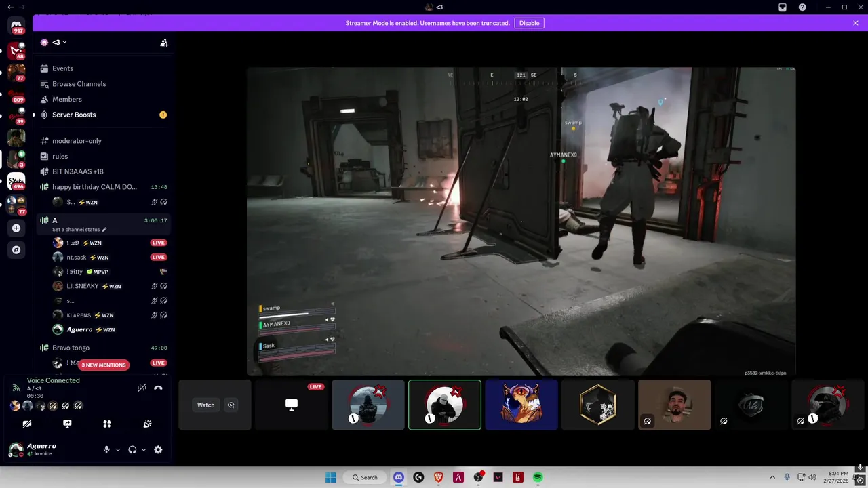
Task: Open Spotify from the taskbar
Action: point(538,477)
